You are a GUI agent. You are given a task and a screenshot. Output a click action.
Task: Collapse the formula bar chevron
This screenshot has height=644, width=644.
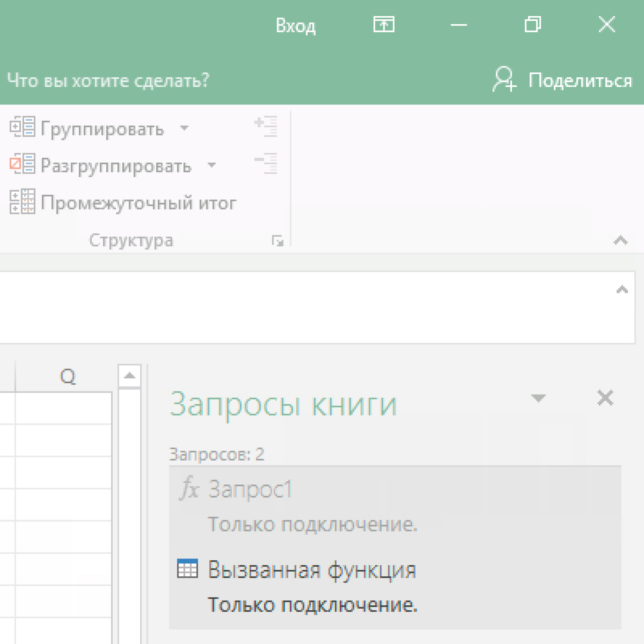(622, 289)
